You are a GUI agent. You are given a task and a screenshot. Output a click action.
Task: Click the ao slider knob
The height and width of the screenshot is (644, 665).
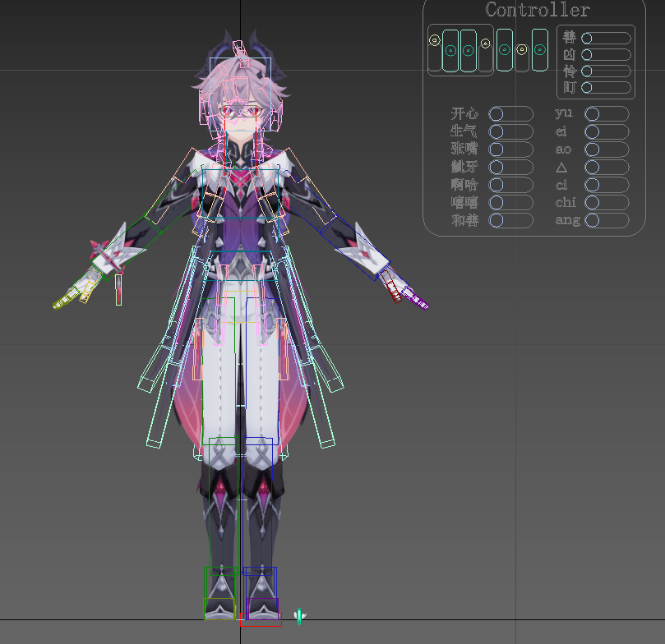[592, 149]
